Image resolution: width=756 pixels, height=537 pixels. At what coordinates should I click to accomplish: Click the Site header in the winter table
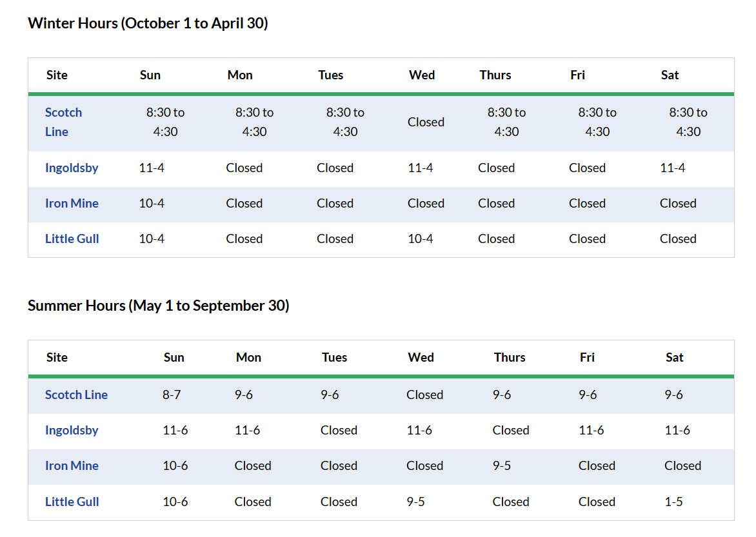click(57, 75)
